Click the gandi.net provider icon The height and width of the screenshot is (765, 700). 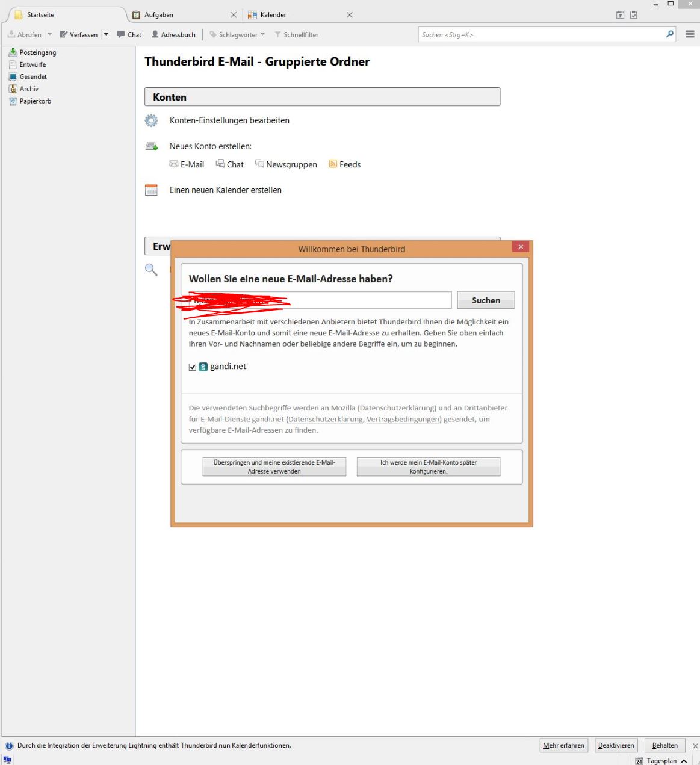click(203, 367)
